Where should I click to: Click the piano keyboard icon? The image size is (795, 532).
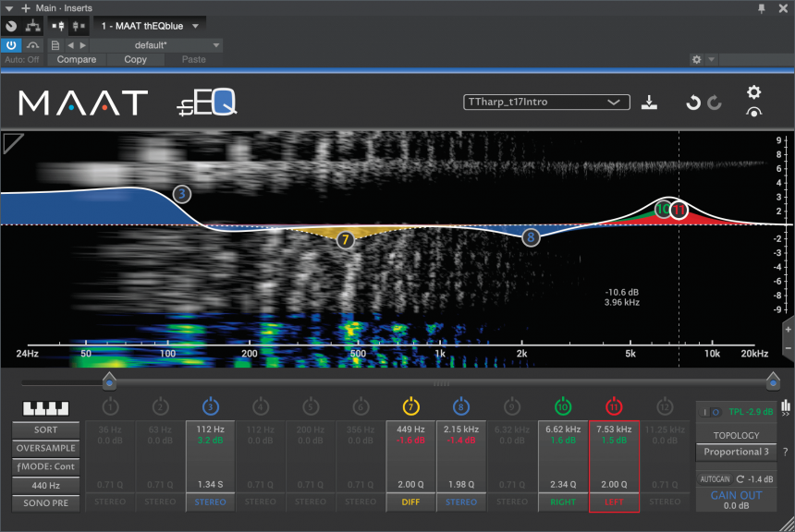click(45, 408)
